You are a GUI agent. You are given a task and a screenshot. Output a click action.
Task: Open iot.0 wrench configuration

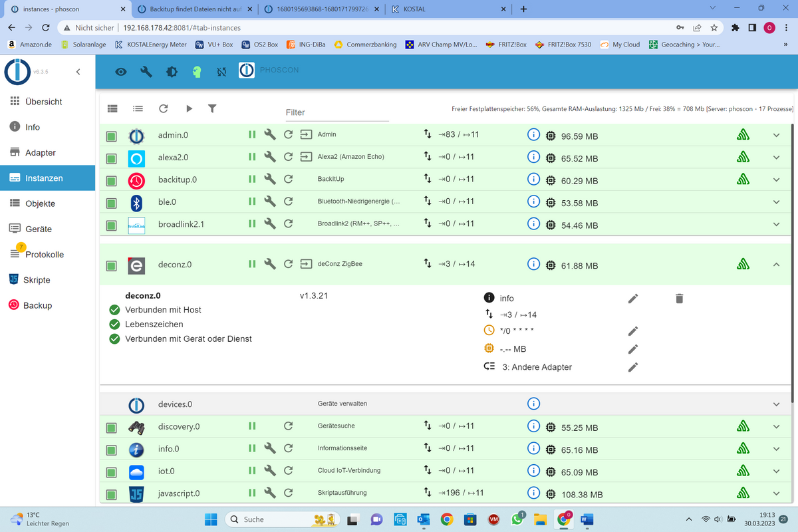click(270, 471)
